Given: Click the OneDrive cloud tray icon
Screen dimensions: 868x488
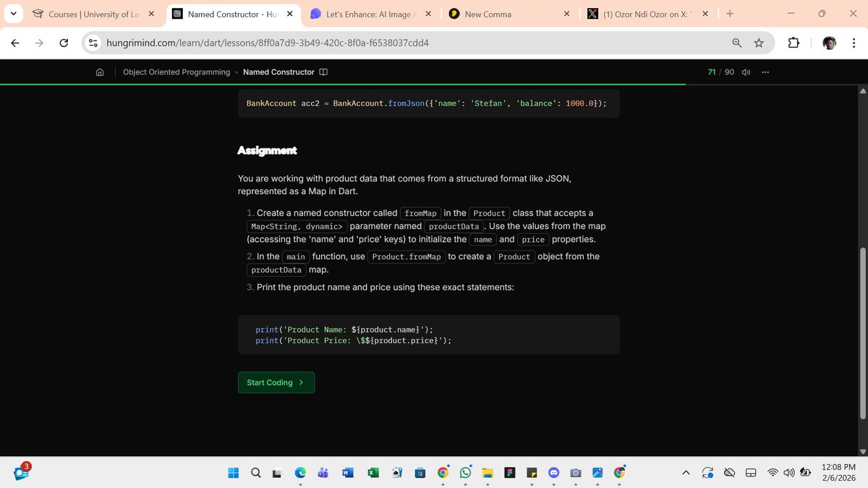Looking at the screenshot, I should point(730,473).
